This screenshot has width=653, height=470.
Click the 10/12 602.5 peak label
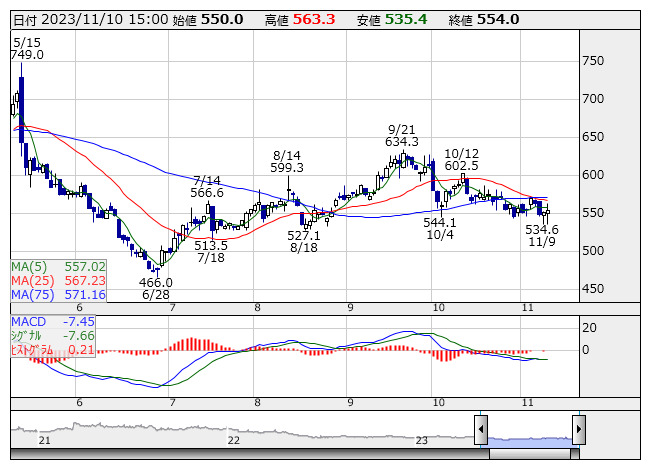(461, 159)
